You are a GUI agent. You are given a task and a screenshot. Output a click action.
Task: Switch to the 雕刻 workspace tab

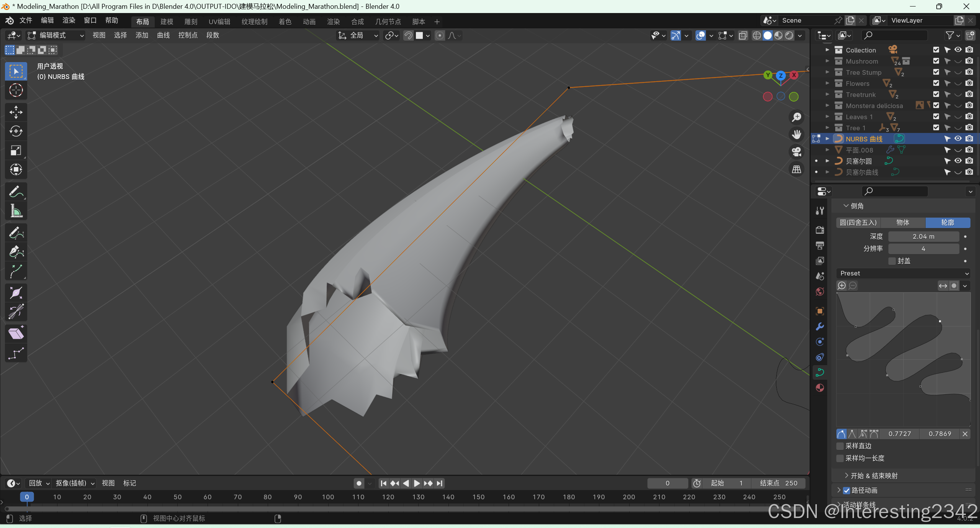[191, 21]
